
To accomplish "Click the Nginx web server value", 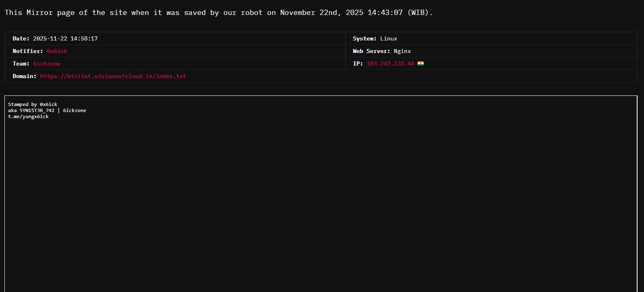I will [402, 51].
